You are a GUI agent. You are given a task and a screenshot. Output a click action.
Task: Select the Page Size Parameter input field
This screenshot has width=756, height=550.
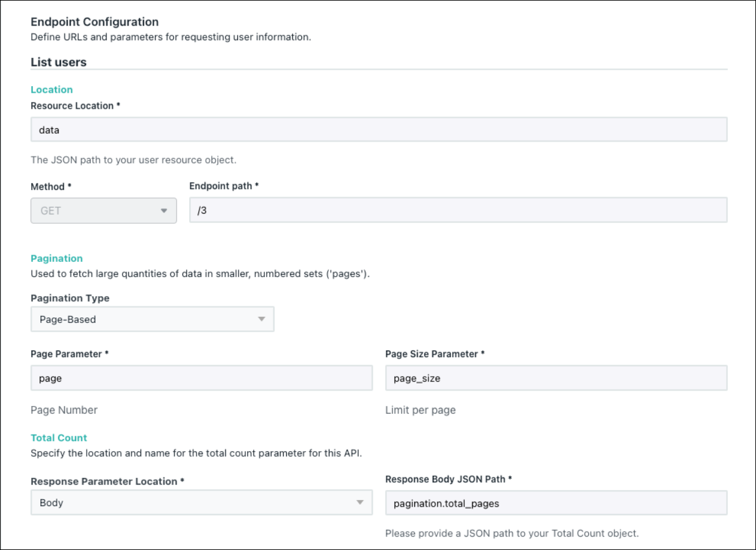click(556, 378)
